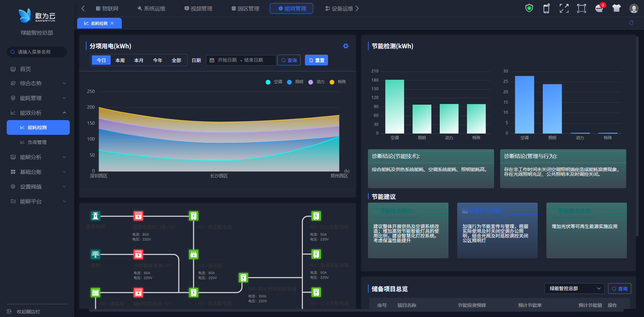This screenshot has width=644, height=317.
Task: Open theme skin shirt icon
Action: (616, 8)
